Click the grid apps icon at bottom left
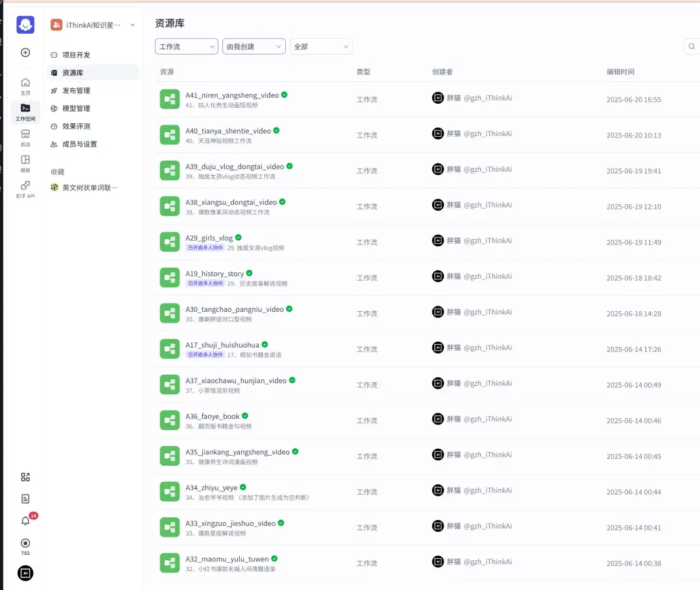Image resolution: width=700 pixels, height=590 pixels. point(25,477)
